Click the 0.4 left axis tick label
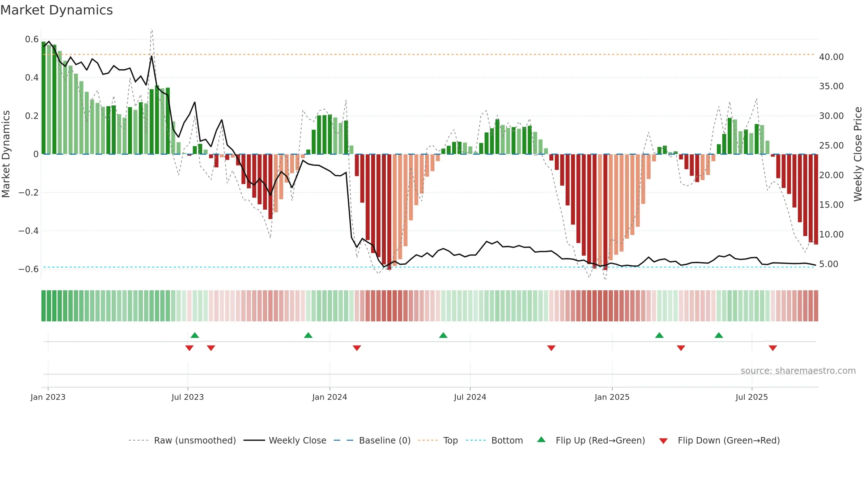Viewport: 868px width, 488px height. point(32,77)
